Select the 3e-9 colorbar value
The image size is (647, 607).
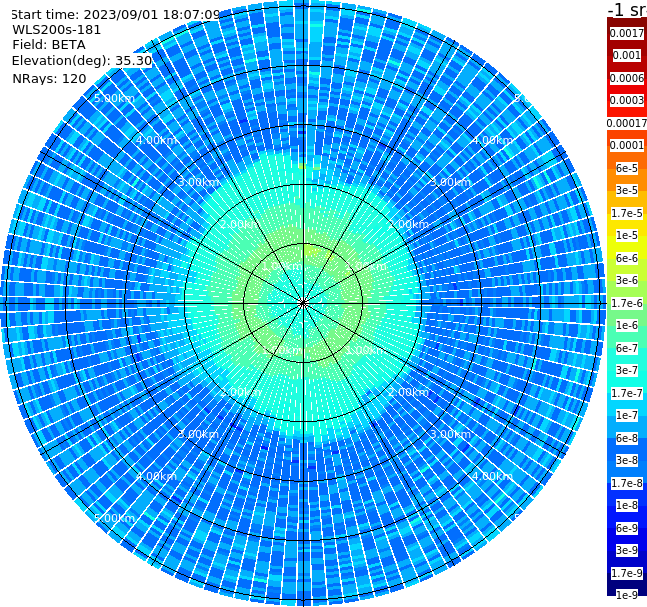click(627, 550)
